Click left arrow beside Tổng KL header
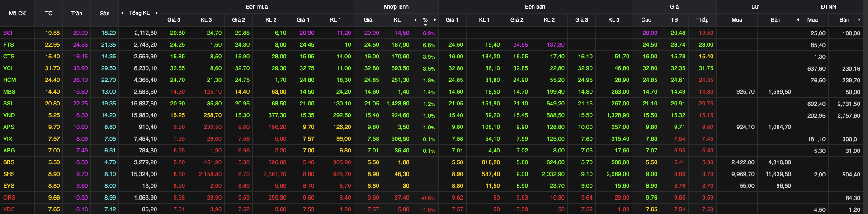 coord(122,13)
